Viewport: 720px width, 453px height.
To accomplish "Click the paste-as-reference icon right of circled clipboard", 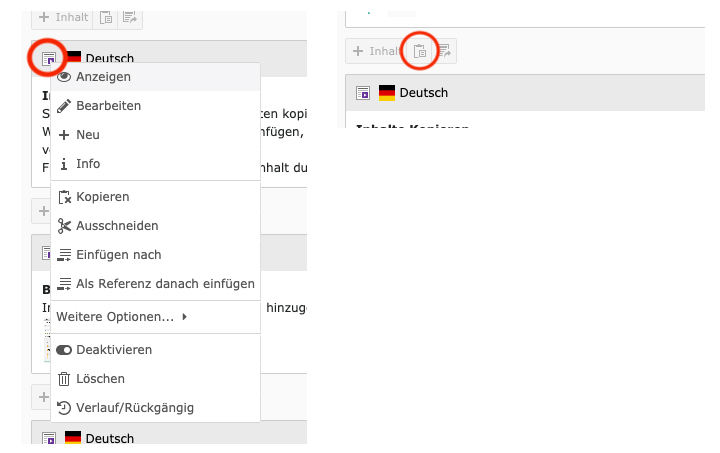I will pos(443,51).
